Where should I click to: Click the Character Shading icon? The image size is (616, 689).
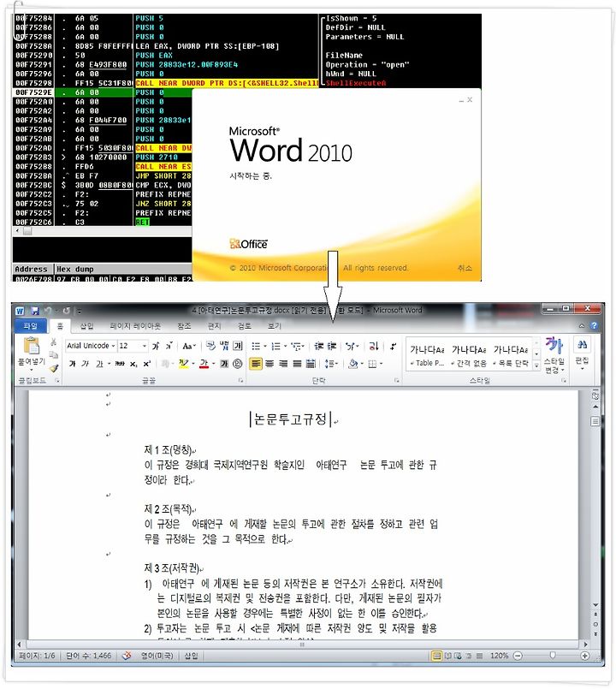coord(224,364)
